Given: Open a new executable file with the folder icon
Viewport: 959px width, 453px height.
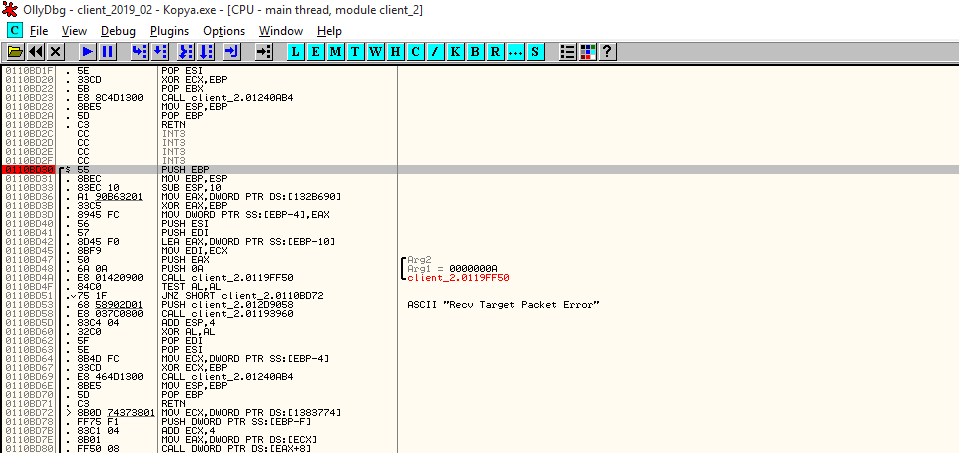Looking at the screenshot, I should (x=15, y=52).
